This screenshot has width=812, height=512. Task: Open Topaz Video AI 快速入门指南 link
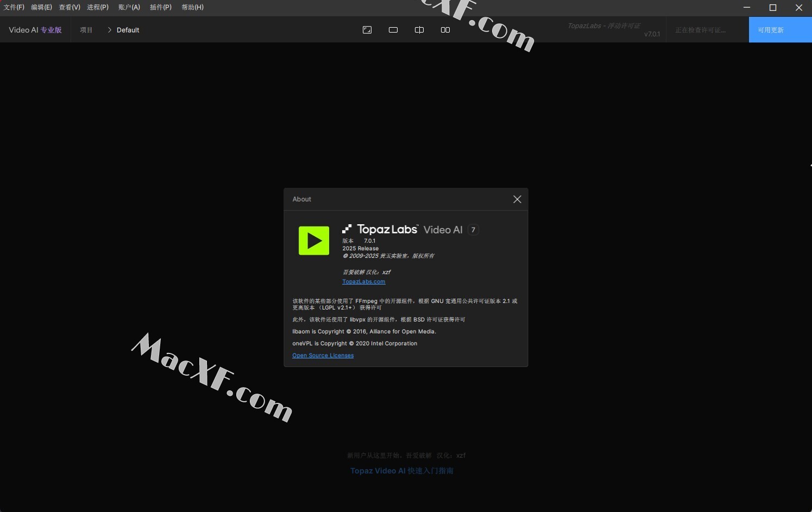pos(402,471)
